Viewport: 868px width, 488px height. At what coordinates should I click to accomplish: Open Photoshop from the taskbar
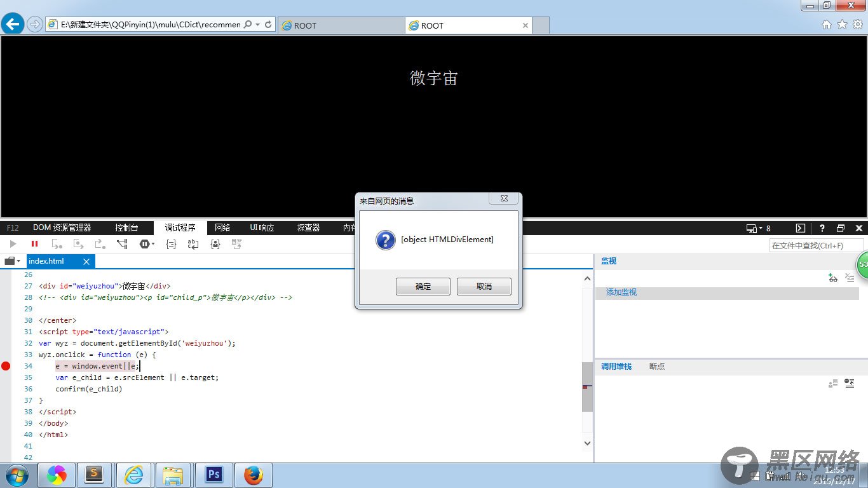coord(214,475)
